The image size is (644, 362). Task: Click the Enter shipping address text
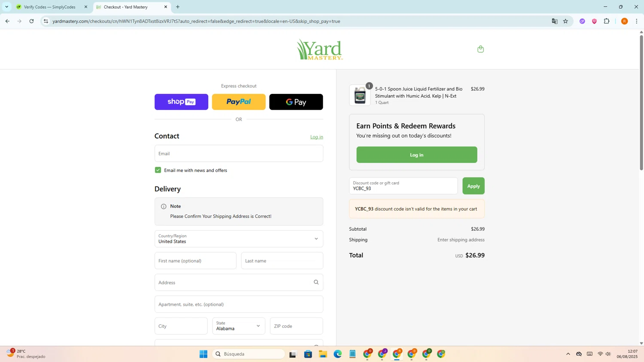[461, 240]
